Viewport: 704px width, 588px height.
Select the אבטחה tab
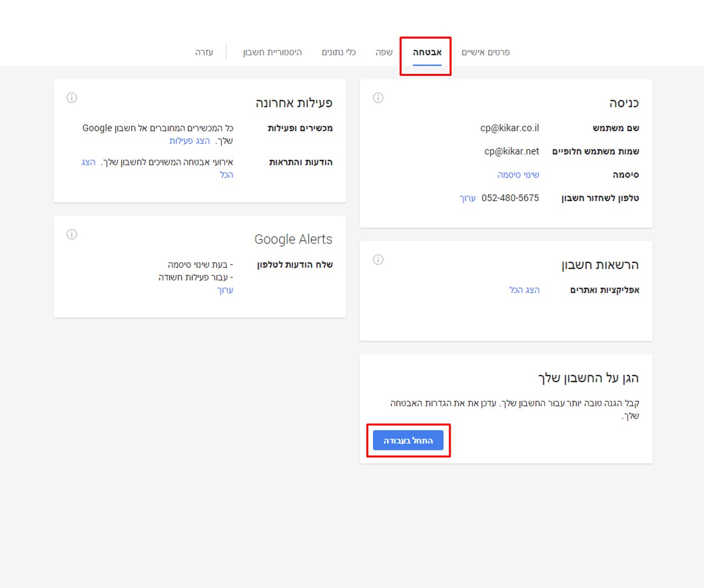point(427,52)
